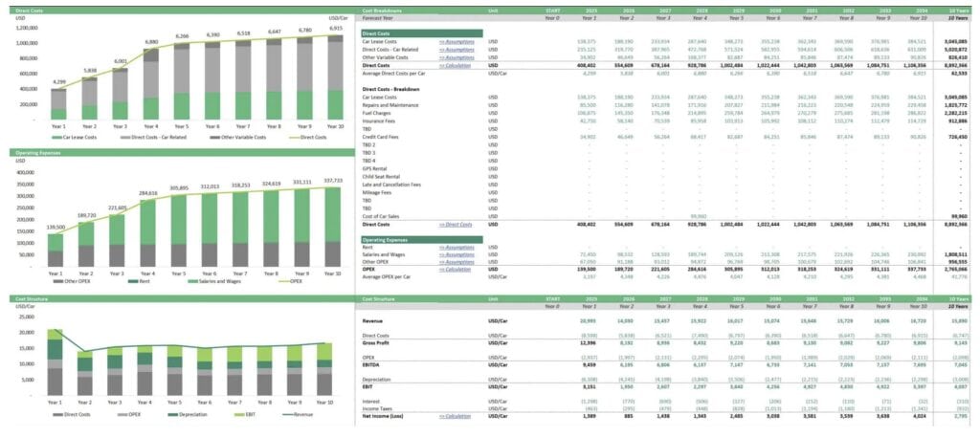Click 'EBIT' legend entry in Cost Structure chart
The width and height of the screenshot is (980, 437).
pyautogui.click(x=246, y=414)
